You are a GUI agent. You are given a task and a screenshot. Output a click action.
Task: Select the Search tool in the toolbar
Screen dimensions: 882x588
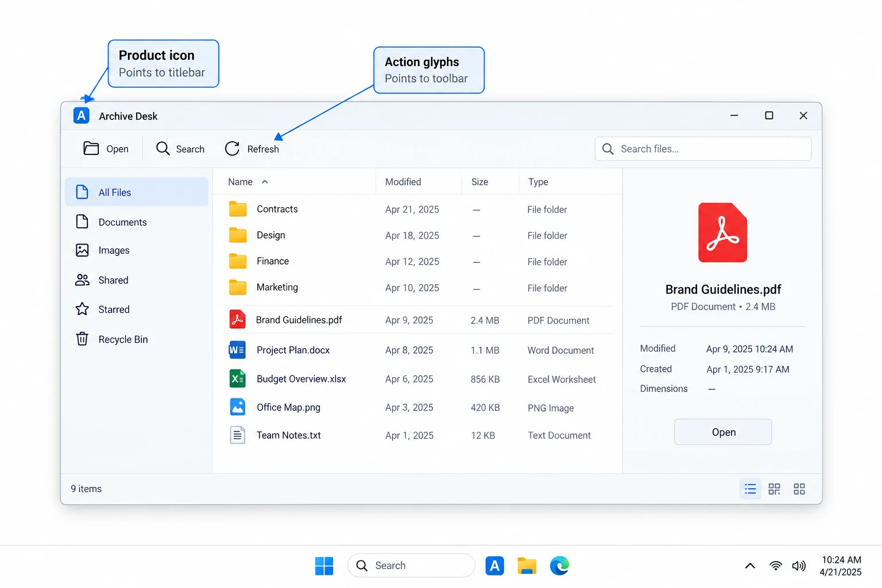pos(180,149)
